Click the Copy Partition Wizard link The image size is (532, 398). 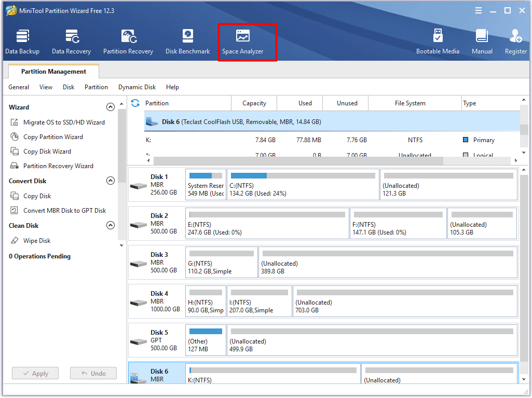(x=53, y=137)
